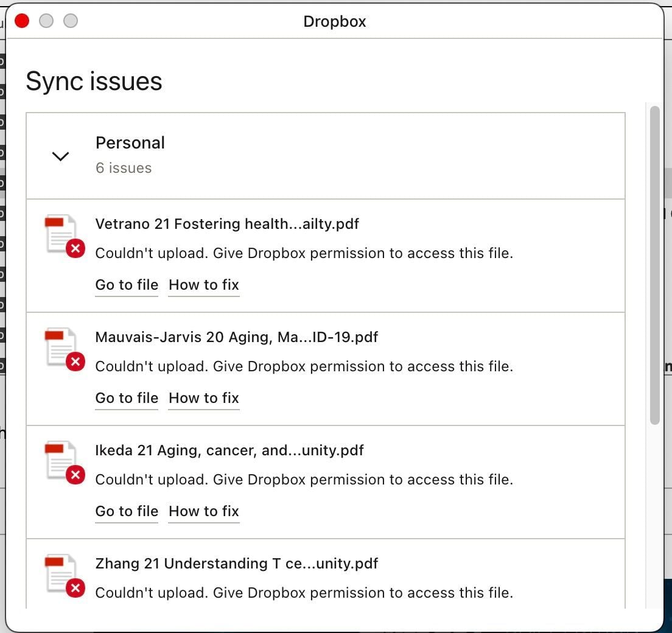Image resolution: width=672 pixels, height=633 pixels.
Task: Open Go to file for Mauvais-Jarvis 20
Action: click(127, 398)
